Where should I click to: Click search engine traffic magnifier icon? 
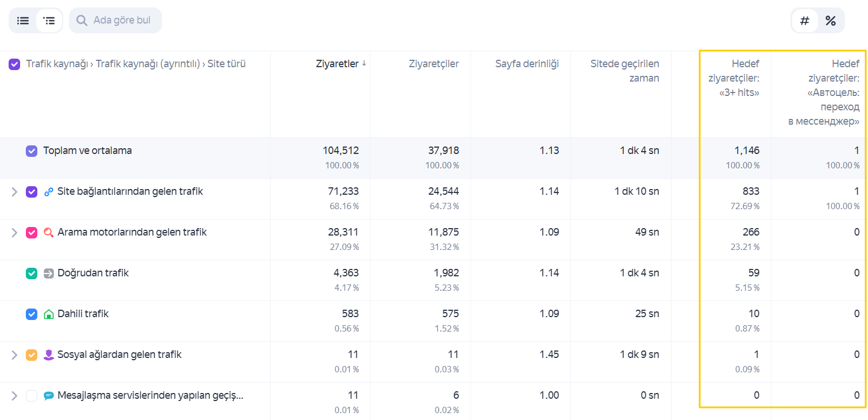click(x=49, y=233)
